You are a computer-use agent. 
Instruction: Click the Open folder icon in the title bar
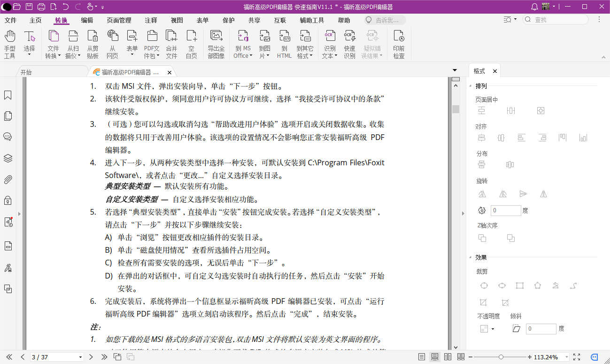pyautogui.click(x=17, y=7)
